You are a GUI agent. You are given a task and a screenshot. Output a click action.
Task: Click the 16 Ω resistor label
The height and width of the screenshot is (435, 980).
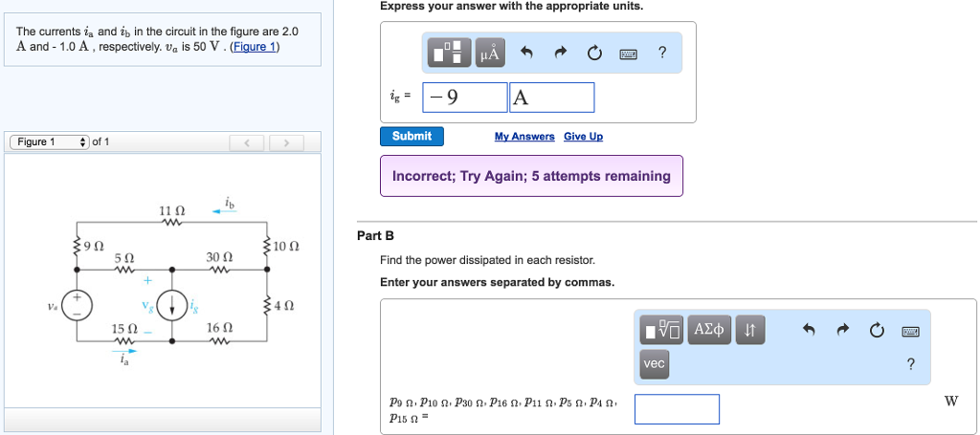click(x=219, y=327)
